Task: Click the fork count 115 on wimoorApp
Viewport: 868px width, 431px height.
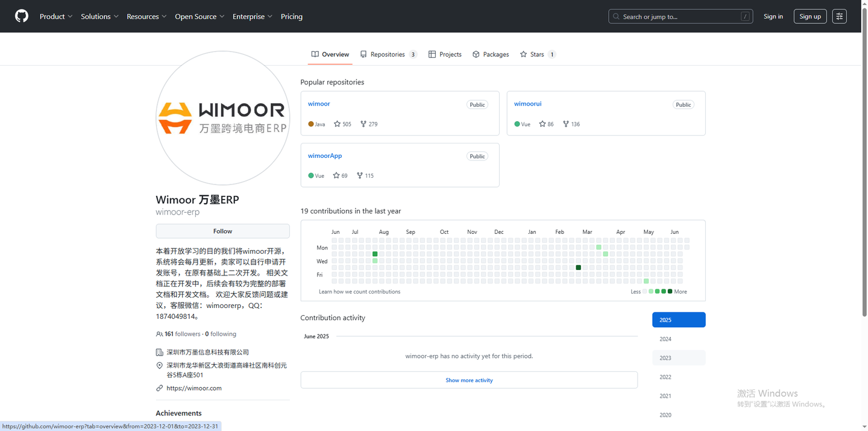Action: click(365, 176)
